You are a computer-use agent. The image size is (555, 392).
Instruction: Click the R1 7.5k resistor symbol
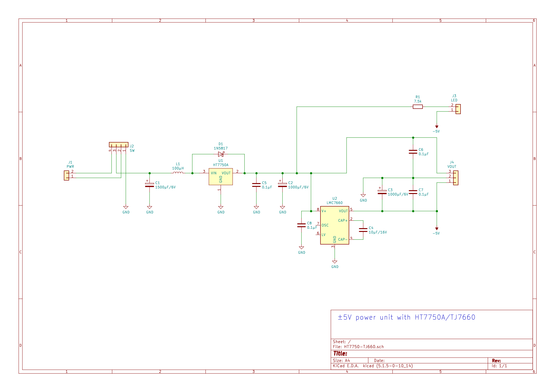pyautogui.click(x=418, y=107)
